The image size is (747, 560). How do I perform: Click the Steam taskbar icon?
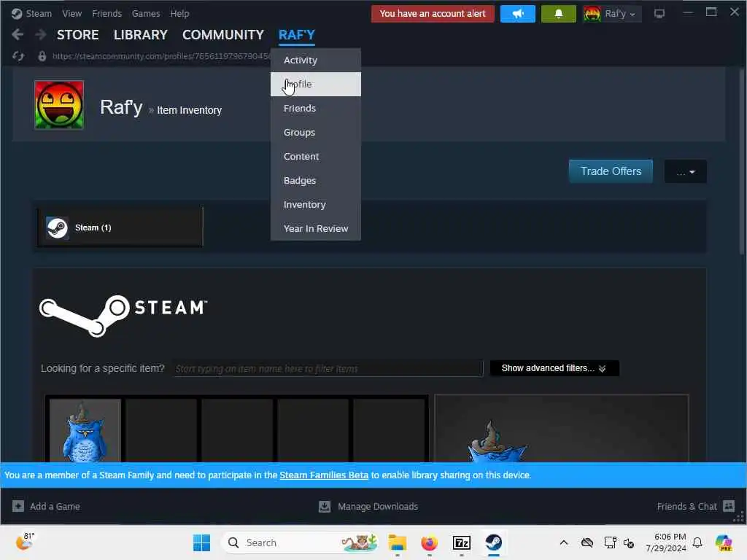tap(494, 542)
